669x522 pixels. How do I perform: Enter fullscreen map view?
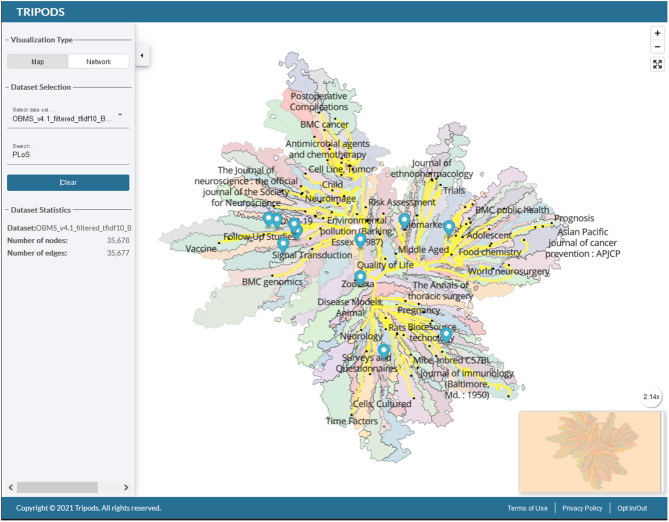point(657,64)
